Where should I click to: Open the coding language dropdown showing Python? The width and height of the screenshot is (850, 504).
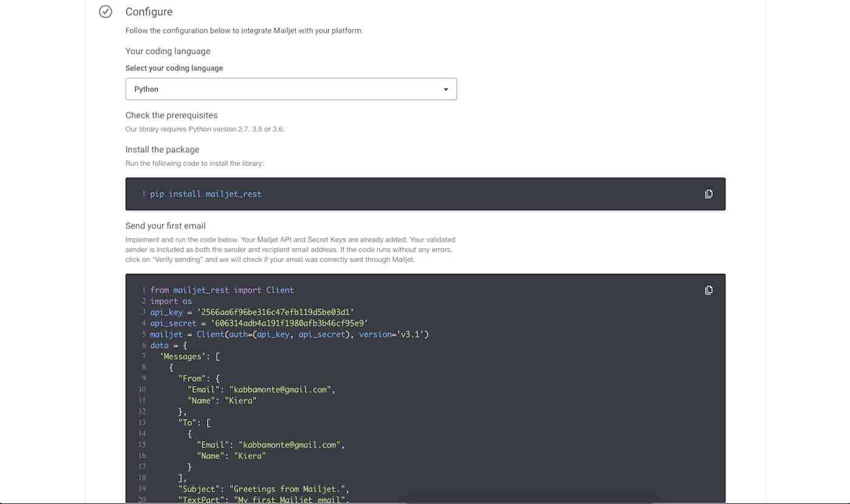point(291,89)
